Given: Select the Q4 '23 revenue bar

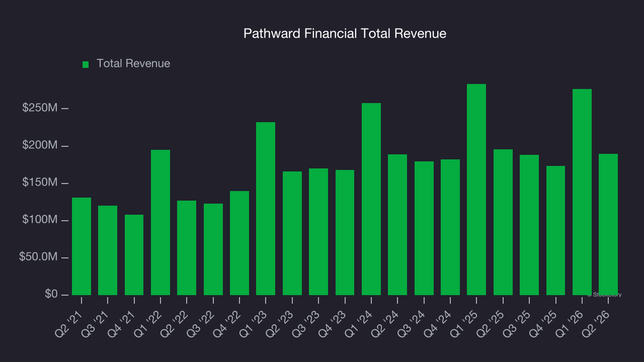Looking at the screenshot, I should [x=345, y=232].
